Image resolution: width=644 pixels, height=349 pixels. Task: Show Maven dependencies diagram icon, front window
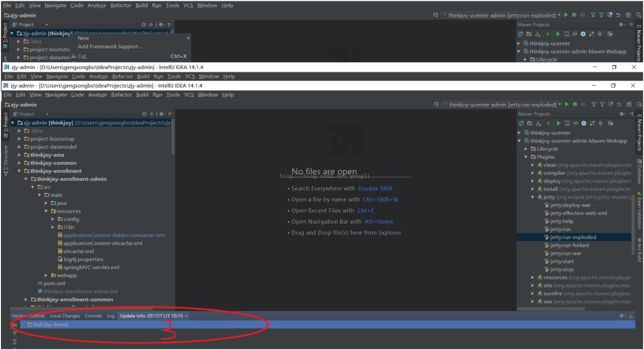coord(592,123)
